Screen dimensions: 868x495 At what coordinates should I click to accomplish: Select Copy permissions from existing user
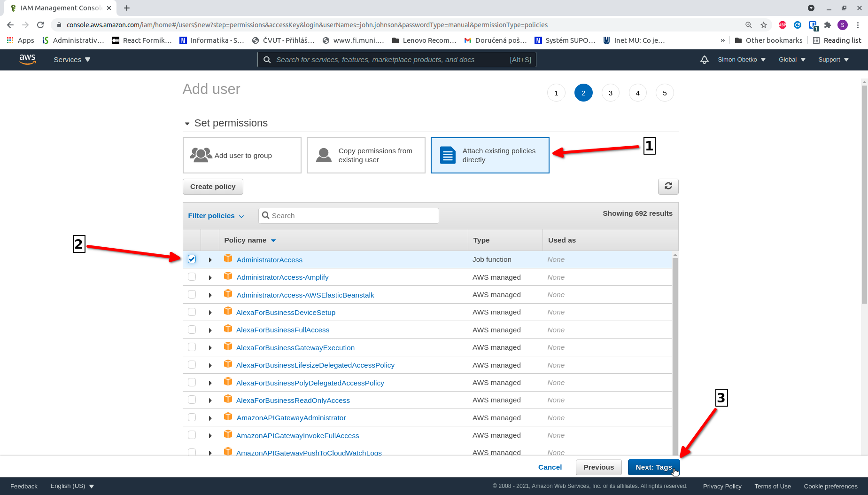click(366, 155)
